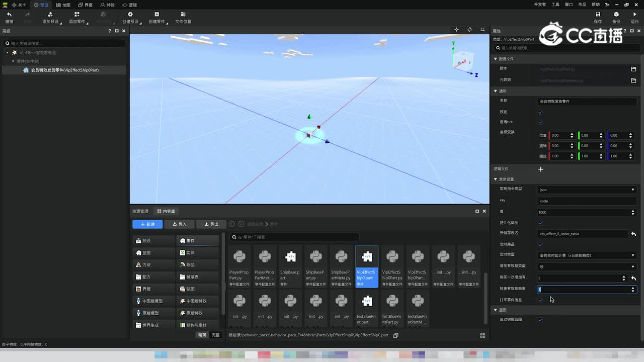This screenshot has width=644, height=362.
Task: Open the 资源管理 tab
Action: pyautogui.click(x=140, y=211)
